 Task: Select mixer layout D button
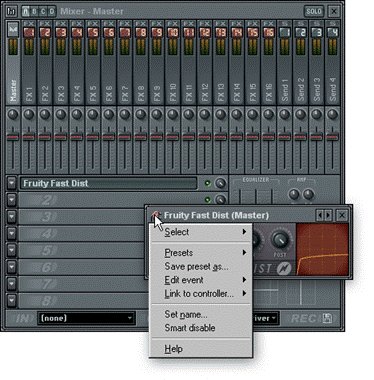pyautogui.click(x=52, y=11)
